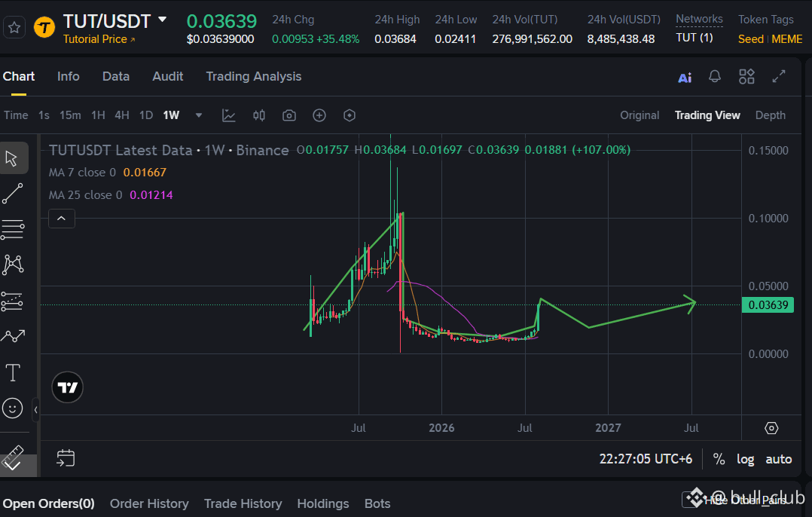Toggle Hide Other Pairs checkbox
Viewport: 812px width, 517px height.
click(x=689, y=500)
